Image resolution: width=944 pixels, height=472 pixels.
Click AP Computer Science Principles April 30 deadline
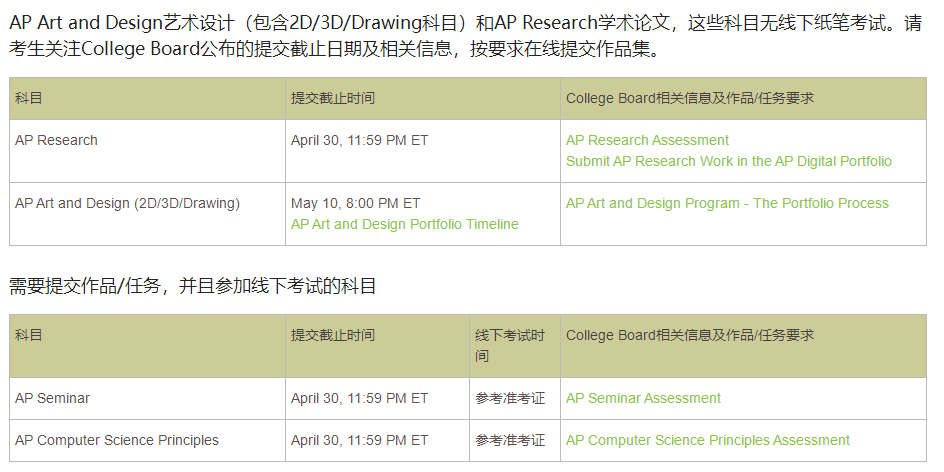[359, 441]
